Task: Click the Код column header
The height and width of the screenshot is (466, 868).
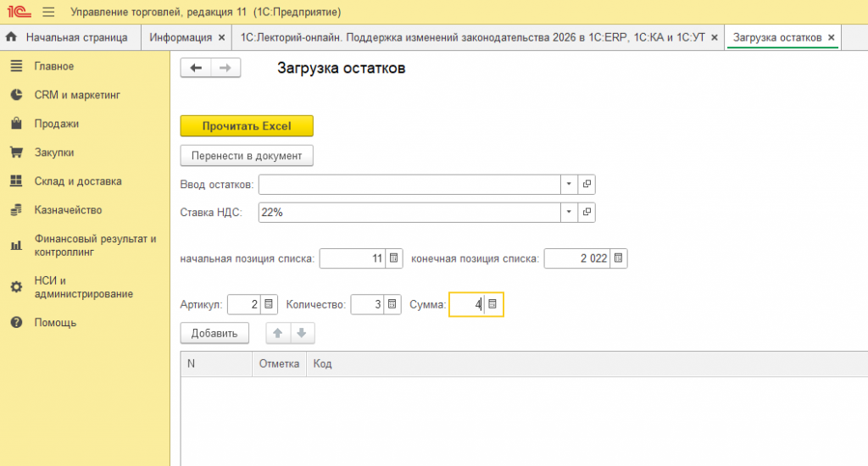Action: click(587, 363)
